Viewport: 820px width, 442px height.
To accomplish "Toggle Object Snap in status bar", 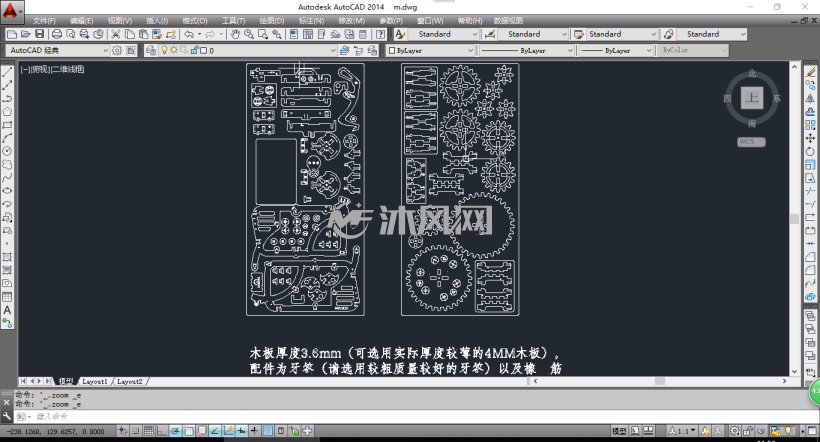I will point(189,431).
